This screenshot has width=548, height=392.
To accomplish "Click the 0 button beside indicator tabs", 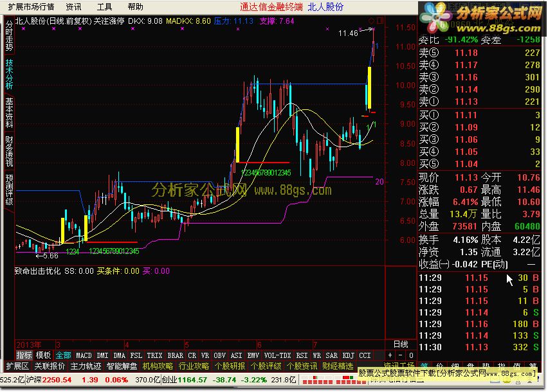I will tap(412, 355).
